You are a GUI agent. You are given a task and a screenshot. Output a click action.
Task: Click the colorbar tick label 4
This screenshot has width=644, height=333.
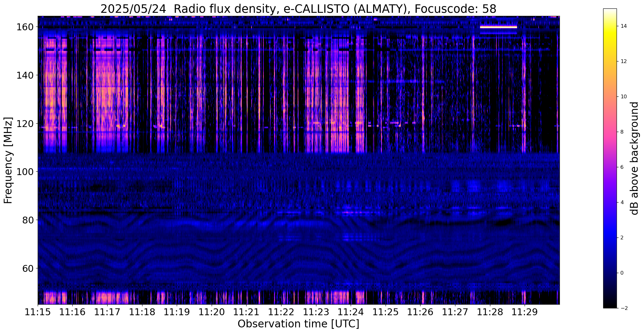(x=622, y=203)
